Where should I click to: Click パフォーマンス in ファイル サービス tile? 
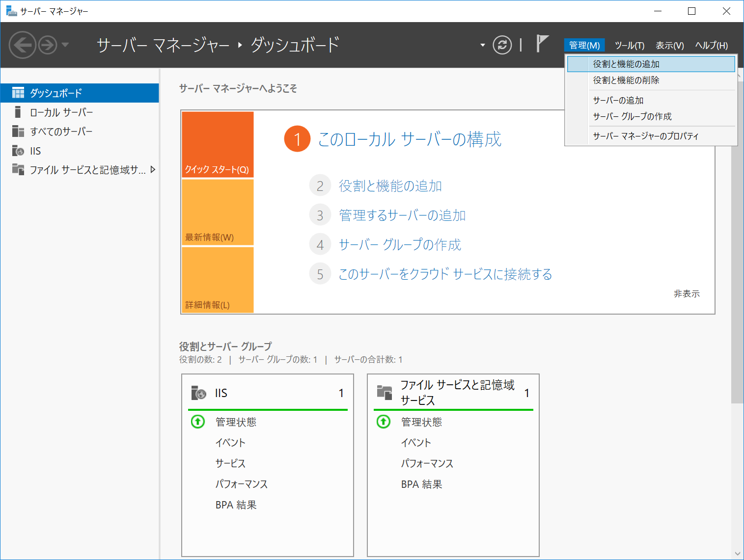[x=427, y=463]
